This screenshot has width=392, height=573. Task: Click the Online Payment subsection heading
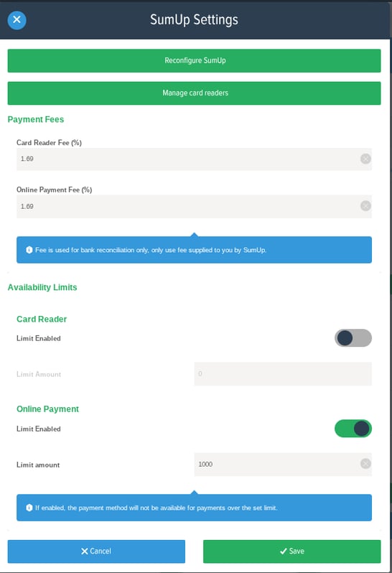pos(47,409)
